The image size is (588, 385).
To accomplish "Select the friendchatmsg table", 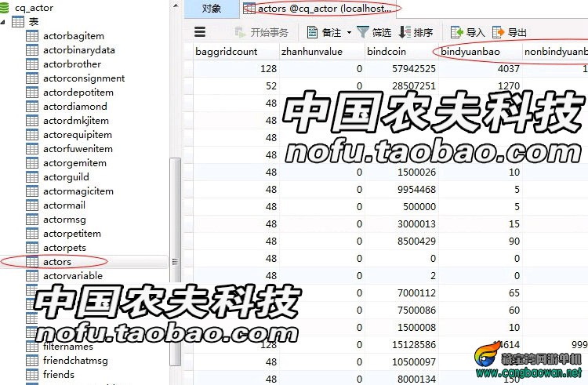I will pos(75,360).
